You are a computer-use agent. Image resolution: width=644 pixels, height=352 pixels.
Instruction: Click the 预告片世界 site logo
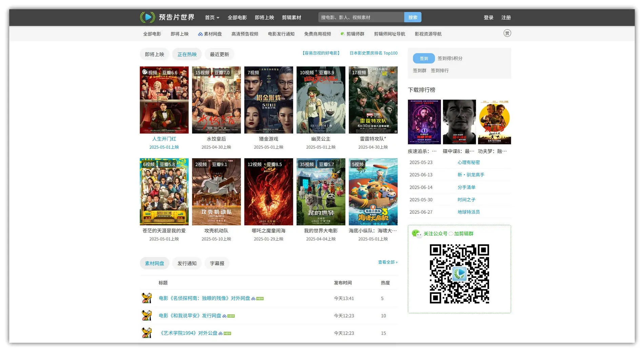(x=167, y=17)
